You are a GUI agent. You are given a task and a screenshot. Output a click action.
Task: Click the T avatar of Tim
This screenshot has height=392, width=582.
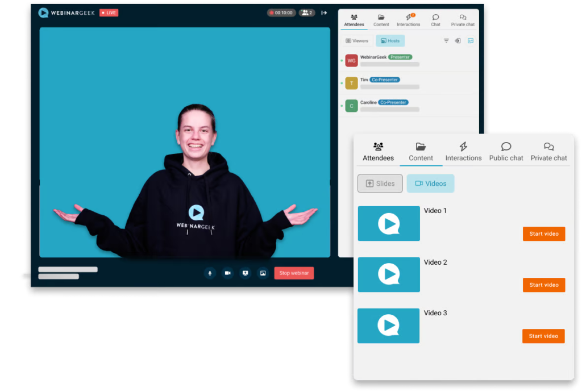351,83
